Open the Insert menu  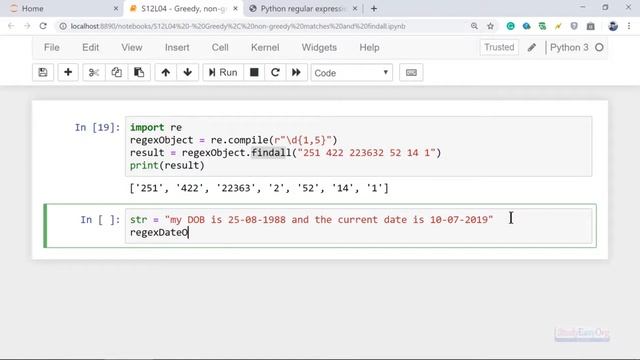[177, 47]
